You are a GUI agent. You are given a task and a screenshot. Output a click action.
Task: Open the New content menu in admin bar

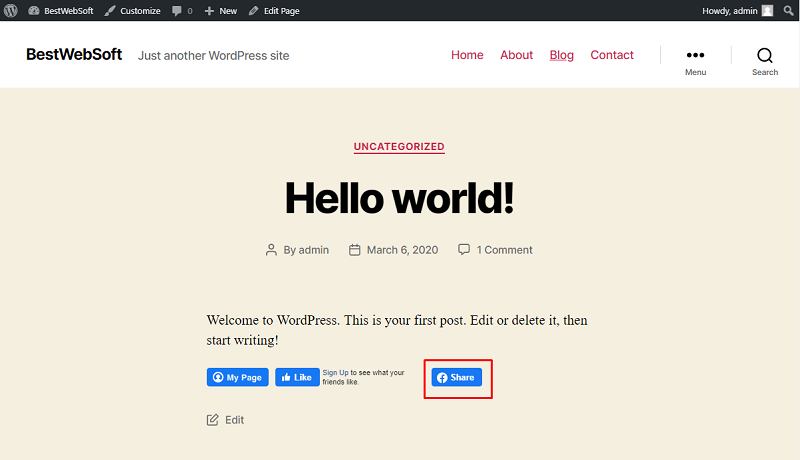[221, 11]
